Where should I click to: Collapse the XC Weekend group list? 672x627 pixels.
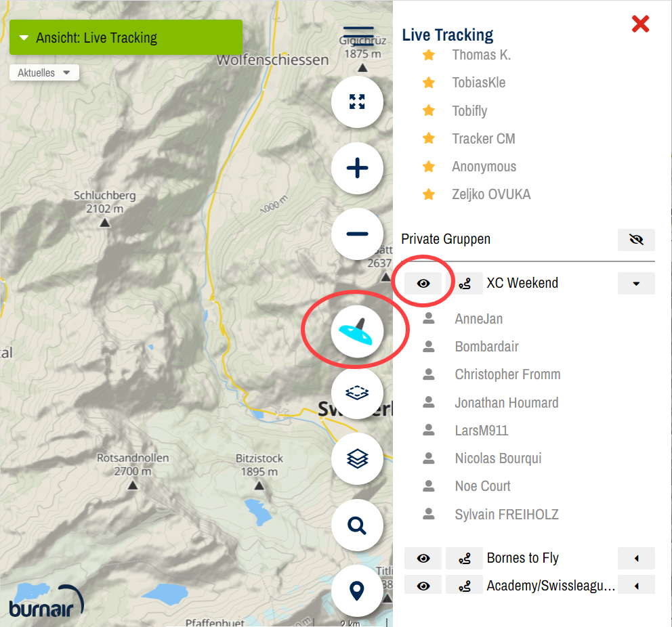[x=636, y=284]
